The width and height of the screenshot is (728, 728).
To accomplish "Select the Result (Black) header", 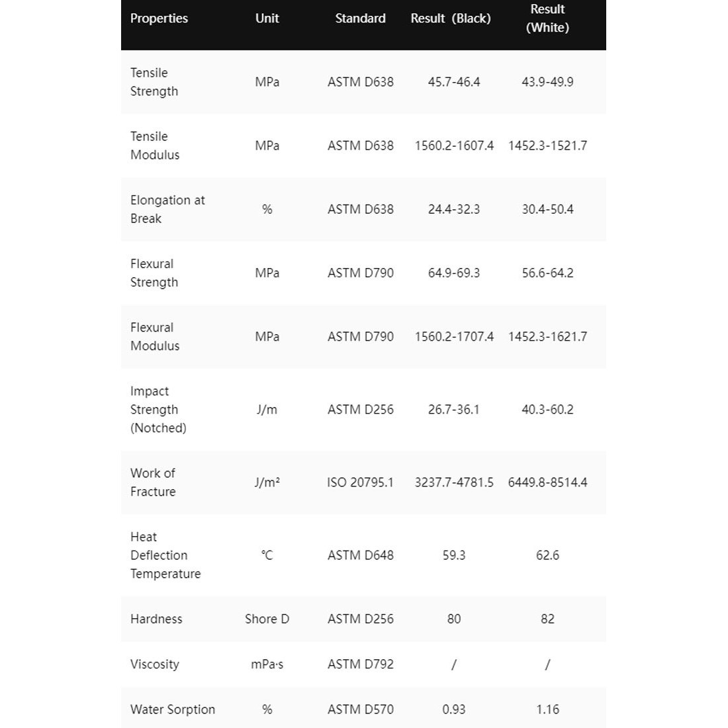I will click(x=450, y=19).
